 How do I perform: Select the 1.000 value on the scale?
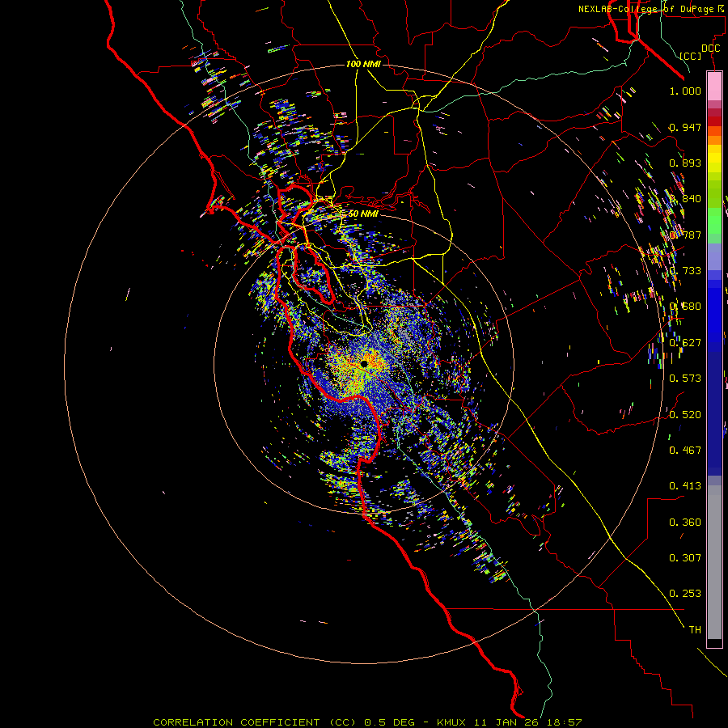[685, 91]
